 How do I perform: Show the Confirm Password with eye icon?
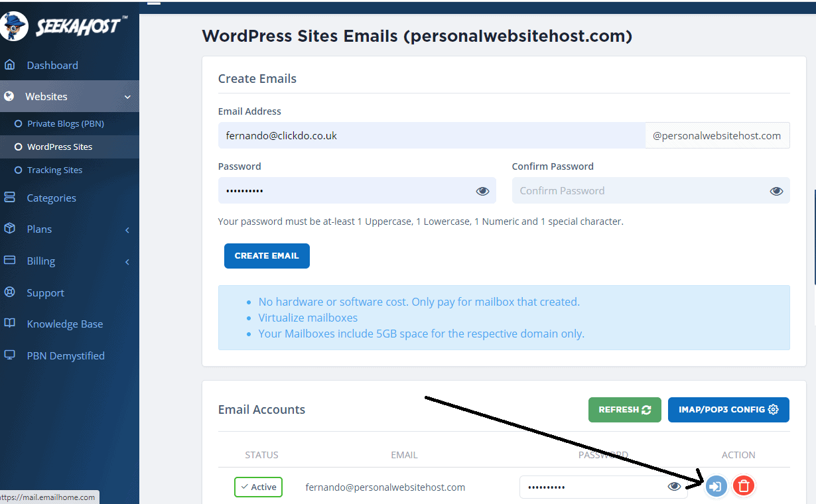[776, 191]
